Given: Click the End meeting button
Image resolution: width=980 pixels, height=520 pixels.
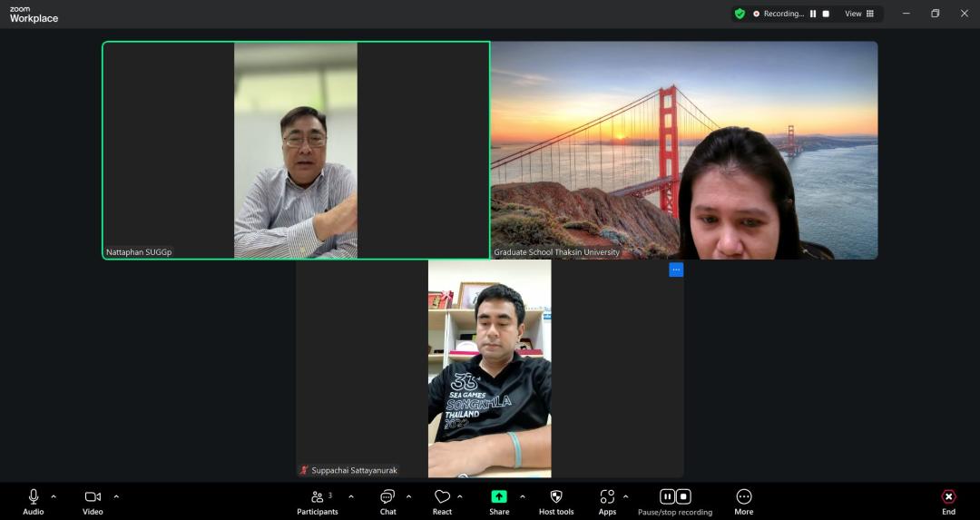Looking at the screenshot, I should tap(948, 500).
